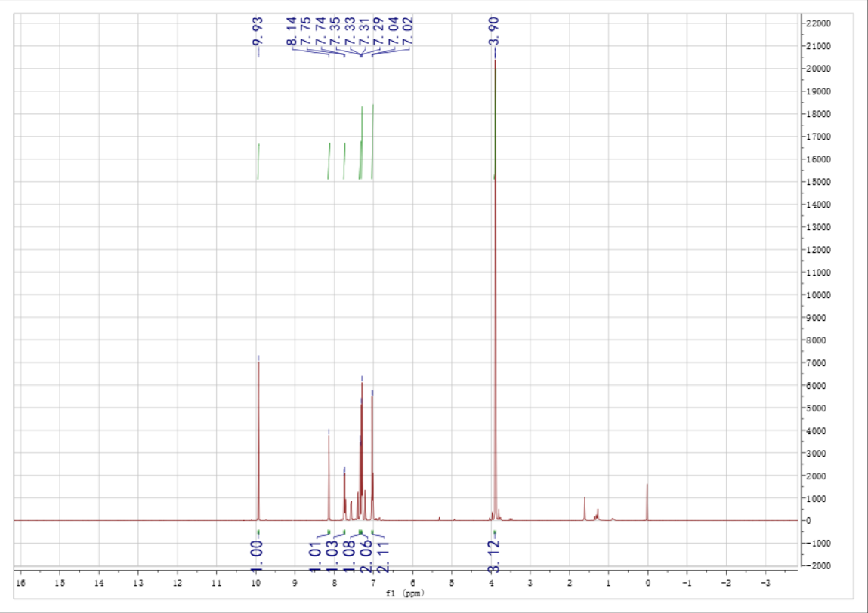Select the doublet peak near 7.03 ppm
This screenshot has height=613, width=868.
372,457
